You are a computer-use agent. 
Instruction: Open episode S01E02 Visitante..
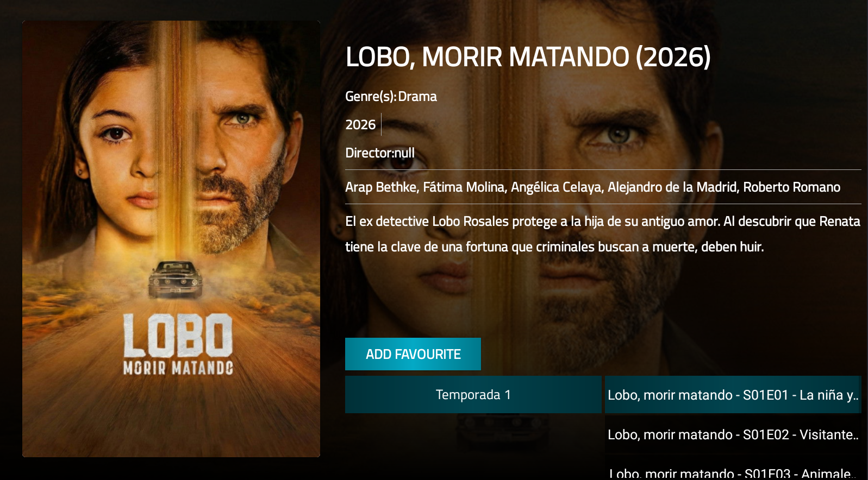point(733,434)
